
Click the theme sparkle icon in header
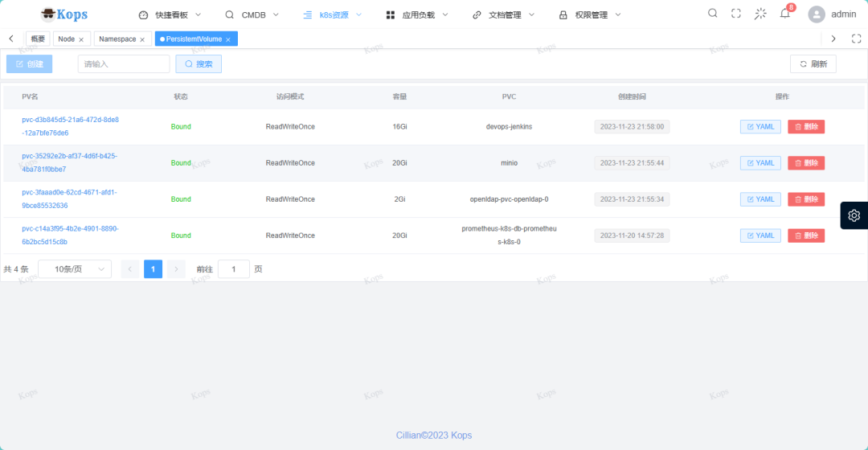pyautogui.click(x=760, y=14)
